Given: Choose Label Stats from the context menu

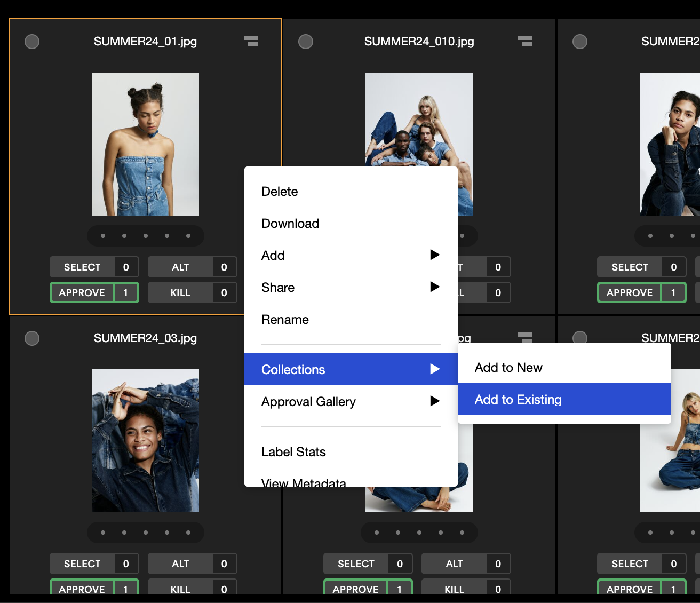Looking at the screenshot, I should pyautogui.click(x=351, y=452).
